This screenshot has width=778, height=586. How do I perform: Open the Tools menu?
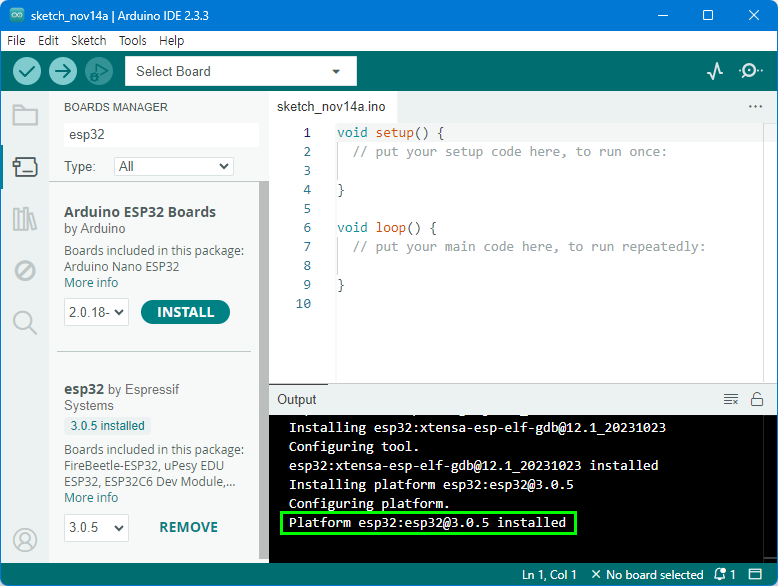(132, 41)
